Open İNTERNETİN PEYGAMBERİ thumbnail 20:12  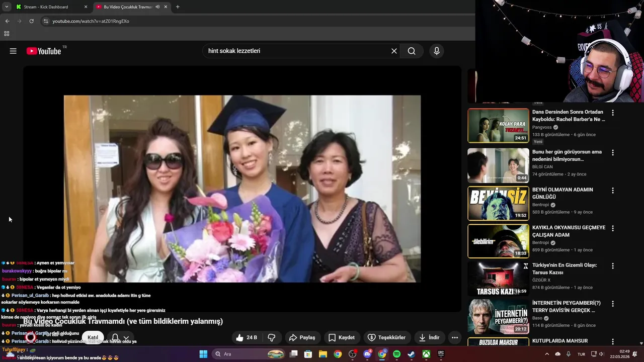click(x=498, y=317)
